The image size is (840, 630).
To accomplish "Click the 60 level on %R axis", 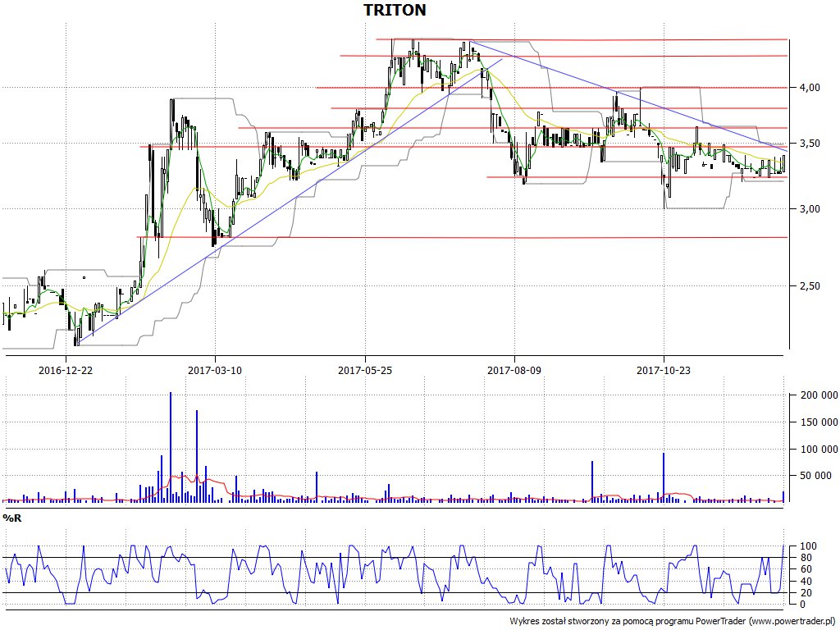I will (805, 569).
